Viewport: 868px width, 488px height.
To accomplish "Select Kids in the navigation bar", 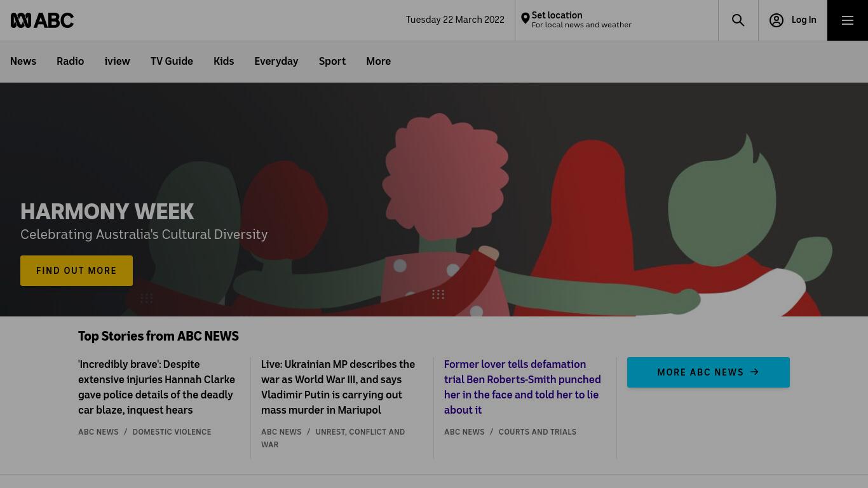I will point(224,62).
